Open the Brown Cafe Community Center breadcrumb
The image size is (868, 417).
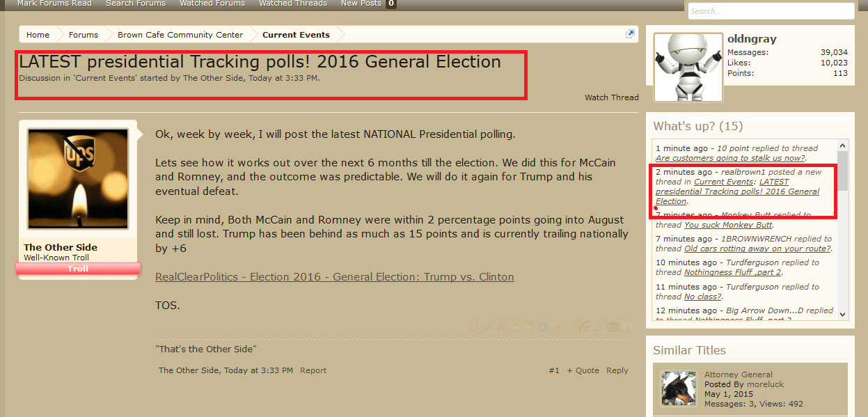[x=180, y=35]
